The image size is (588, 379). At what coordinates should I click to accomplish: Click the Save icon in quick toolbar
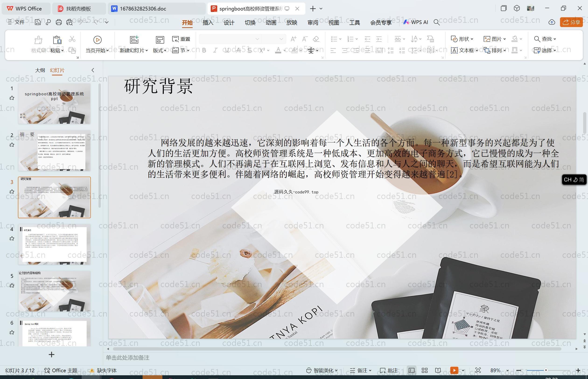point(38,22)
